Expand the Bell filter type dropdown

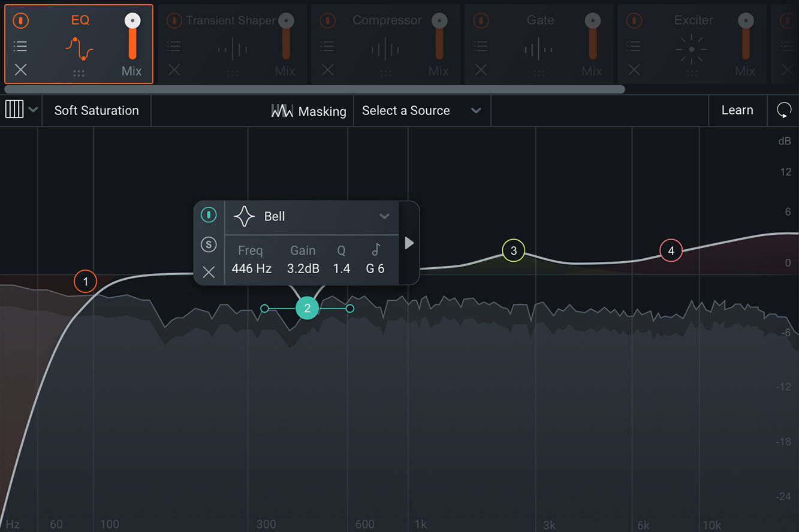[384, 216]
